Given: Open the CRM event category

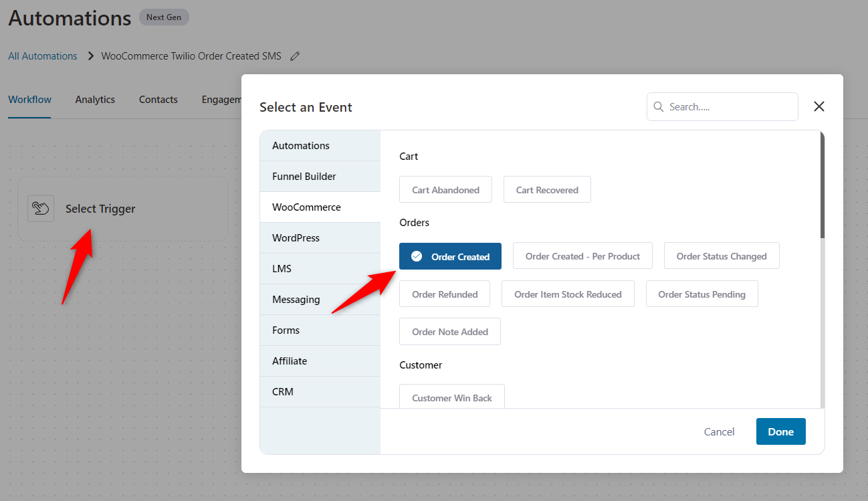Looking at the screenshot, I should tap(320, 392).
